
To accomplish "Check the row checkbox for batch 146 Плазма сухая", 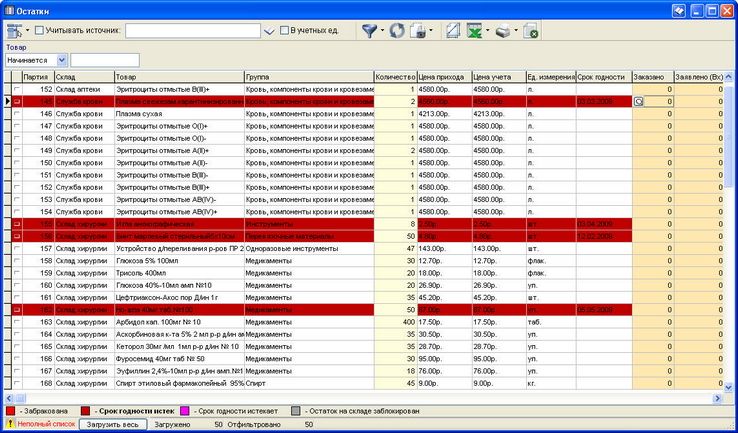I will pyautogui.click(x=17, y=113).
